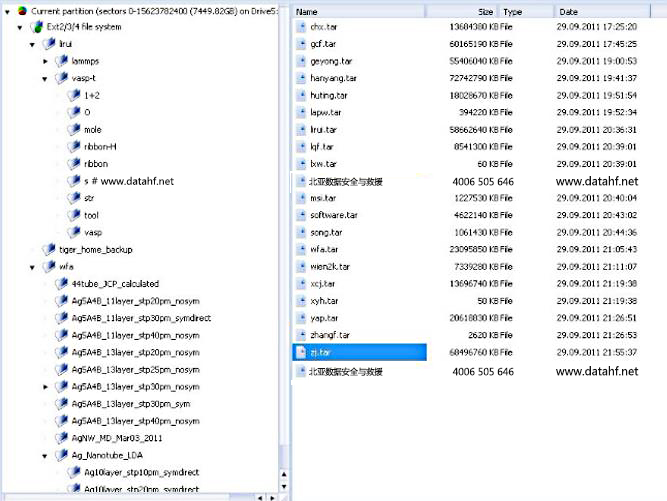Collapse the Ext2/3/4 file system node

[x=20, y=28]
